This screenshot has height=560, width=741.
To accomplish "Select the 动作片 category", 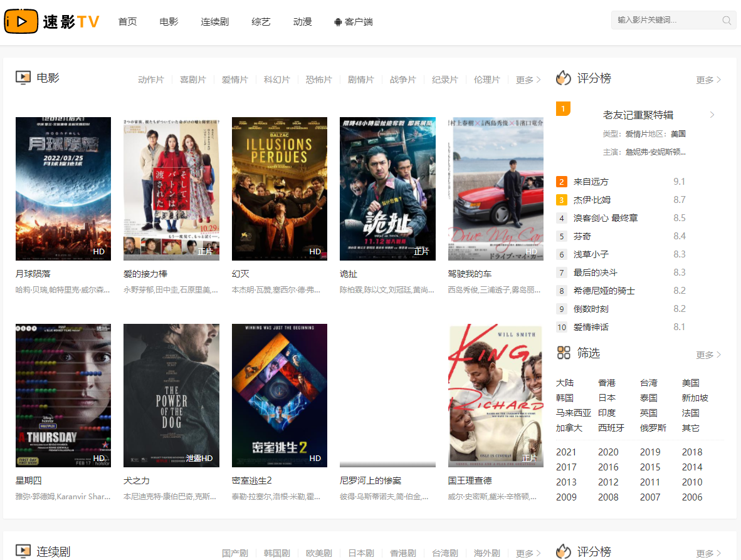I will coord(150,80).
